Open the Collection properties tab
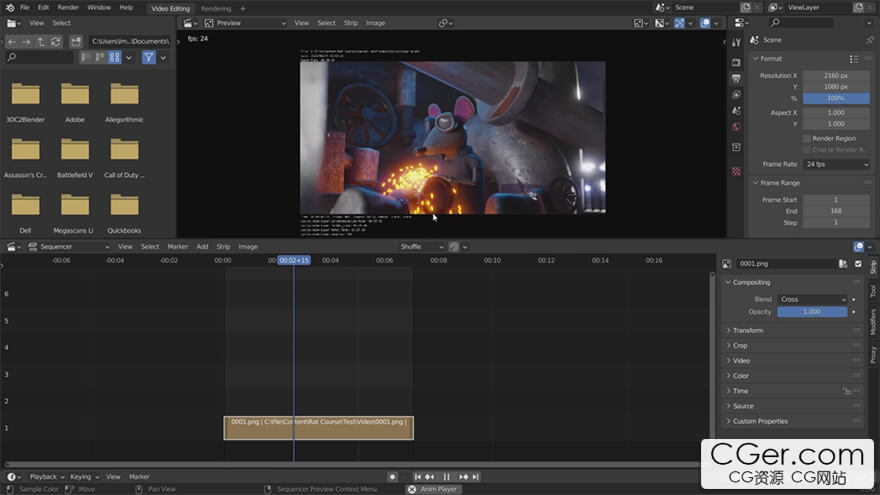This screenshot has width=880, height=495. coord(736,147)
